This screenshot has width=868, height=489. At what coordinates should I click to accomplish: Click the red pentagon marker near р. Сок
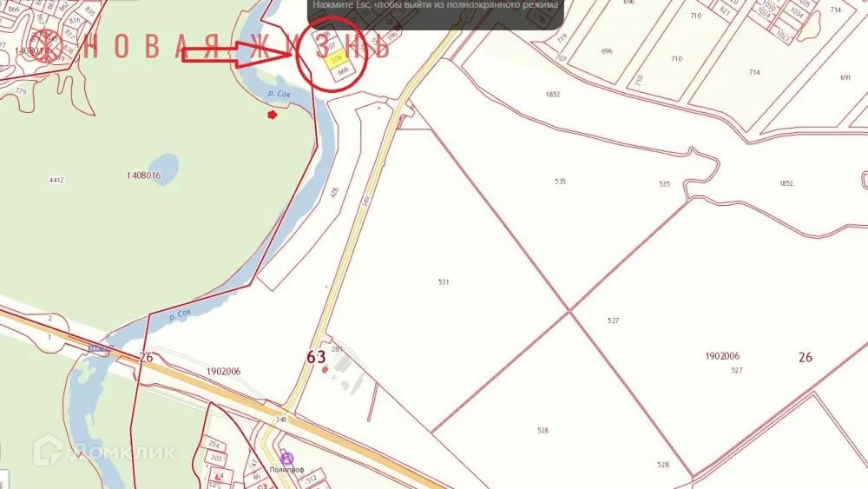[272, 115]
